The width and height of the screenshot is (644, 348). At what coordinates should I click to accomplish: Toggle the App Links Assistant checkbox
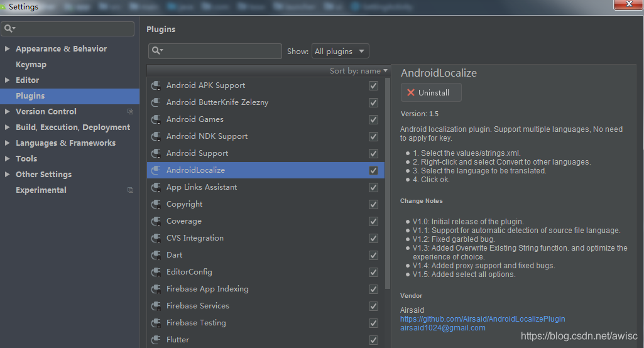pos(373,187)
